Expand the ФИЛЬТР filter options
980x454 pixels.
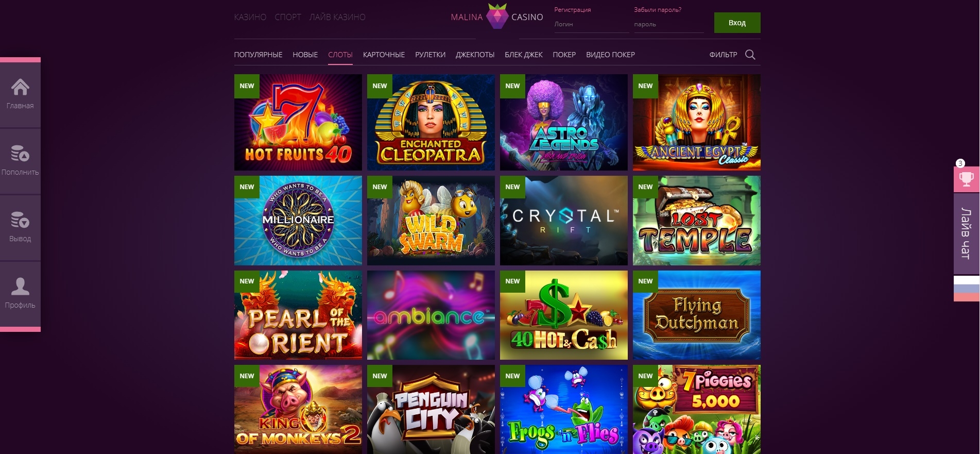[x=723, y=55]
